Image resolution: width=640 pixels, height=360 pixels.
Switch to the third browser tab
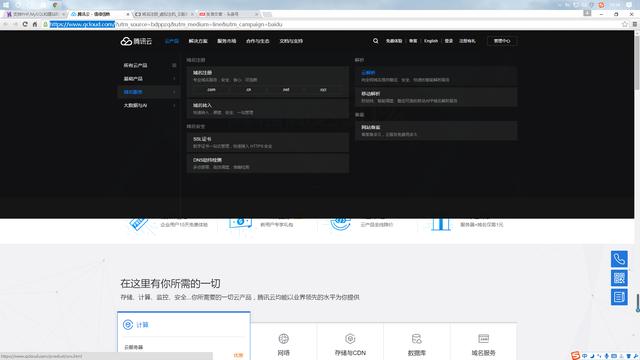point(164,14)
